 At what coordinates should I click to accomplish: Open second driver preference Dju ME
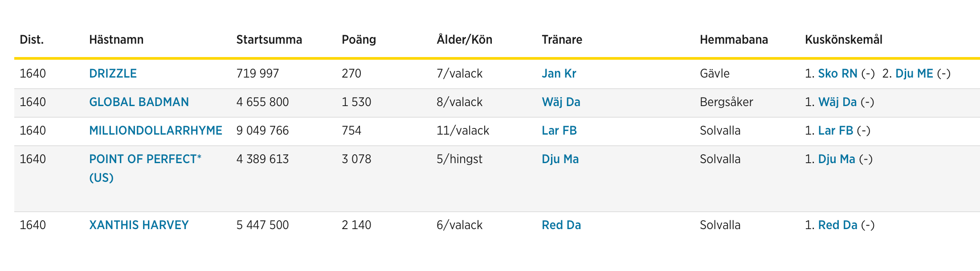click(914, 74)
